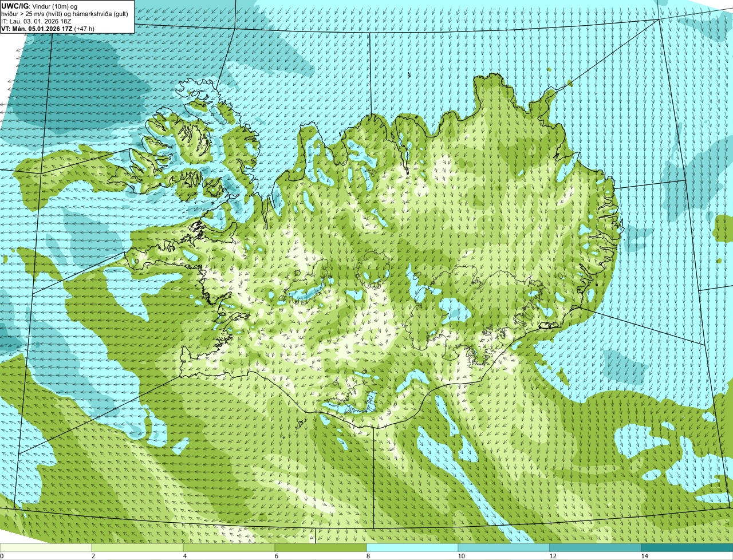Click the '4' tick label on the scale
This screenshot has height=560, width=733.
tap(184, 556)
